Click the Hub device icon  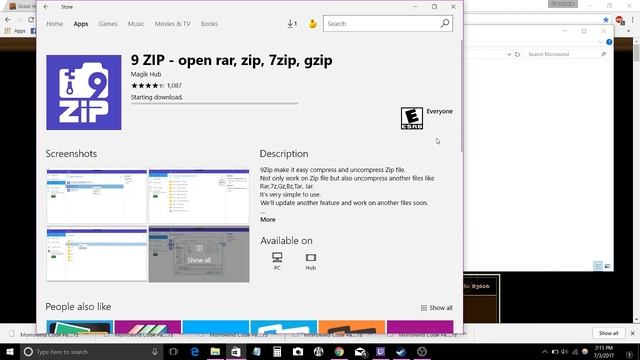(x=311, y=262)
